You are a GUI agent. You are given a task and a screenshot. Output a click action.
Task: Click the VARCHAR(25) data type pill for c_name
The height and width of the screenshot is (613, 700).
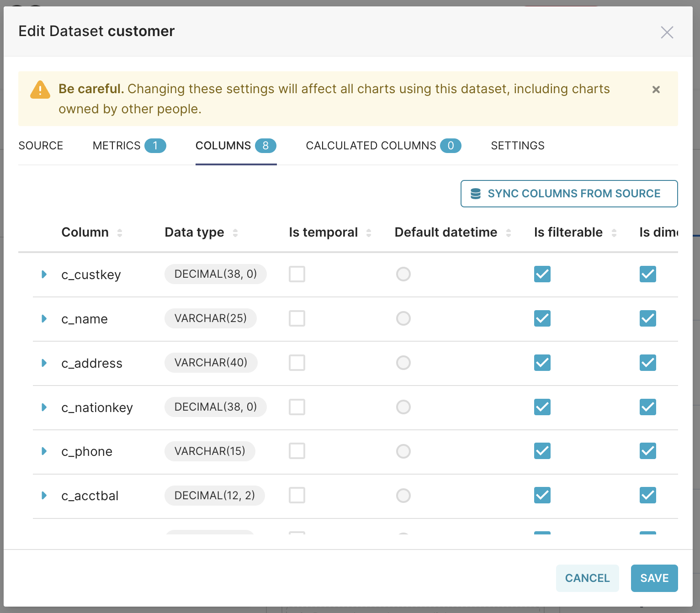click(210, 318)
